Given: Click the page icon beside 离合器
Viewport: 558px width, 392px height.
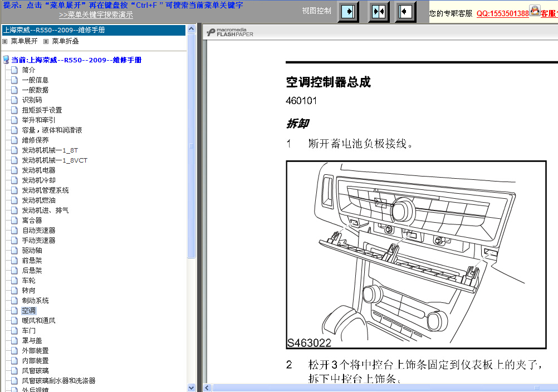Looking at the screenshot, I should (x=14, y=220).
